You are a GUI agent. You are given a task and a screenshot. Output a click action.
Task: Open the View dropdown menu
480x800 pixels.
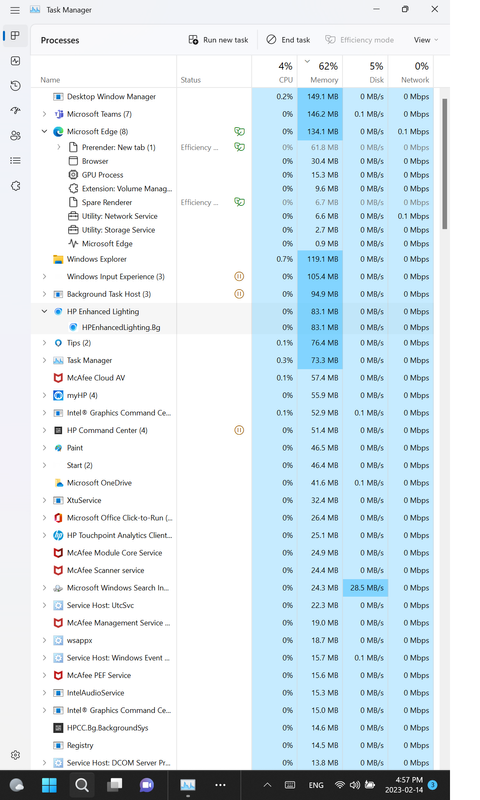426,40
